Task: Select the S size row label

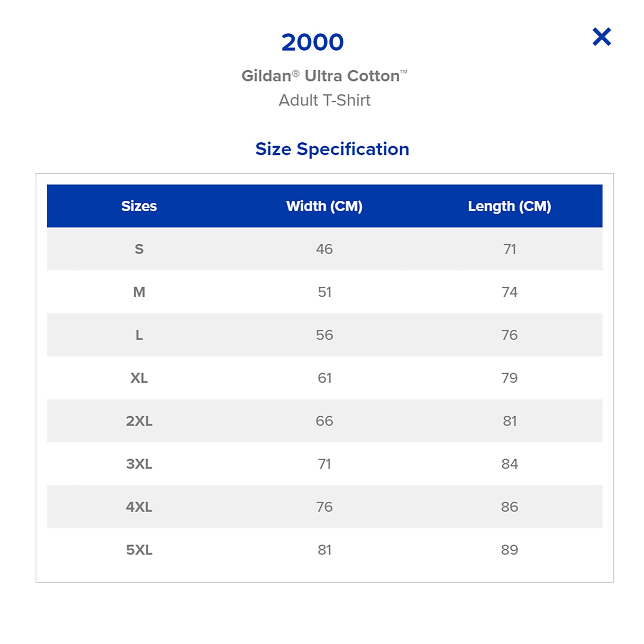Action: click(x=139, y=249)
